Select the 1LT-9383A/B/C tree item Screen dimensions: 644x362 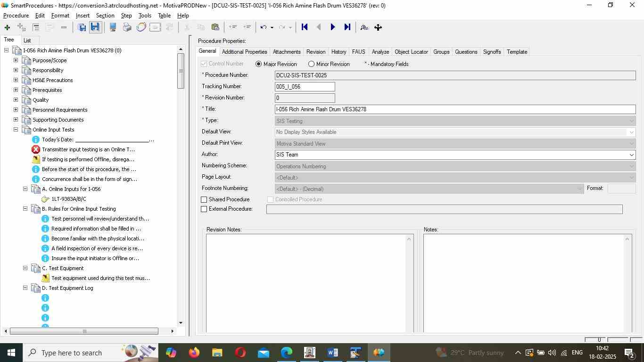coord(68,199)
